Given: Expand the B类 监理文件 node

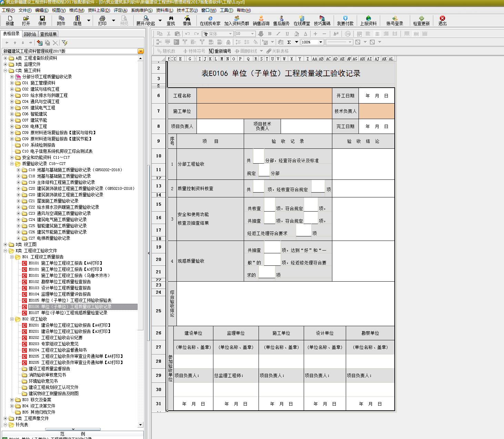Looking at the screenshot, I should pos(5,64).
